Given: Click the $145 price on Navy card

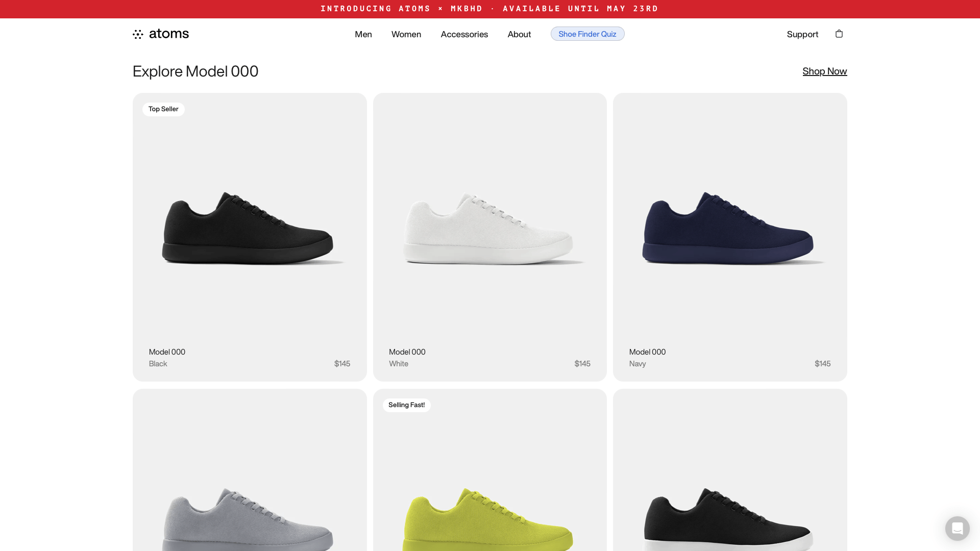Looking at the screenshot, I should [x=823, y=364].
